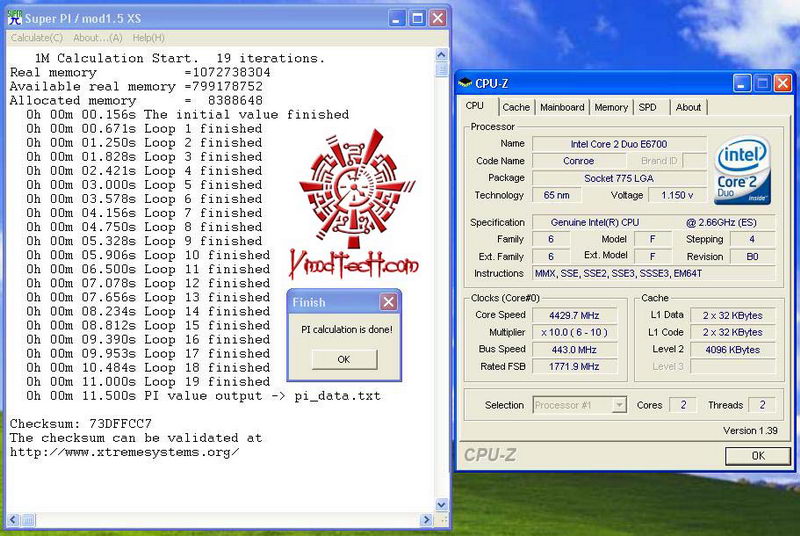This screenshot has width=800, height=536.
Task: Click the Checksum: 73DFFCC7 line
Action: (81, 424)
